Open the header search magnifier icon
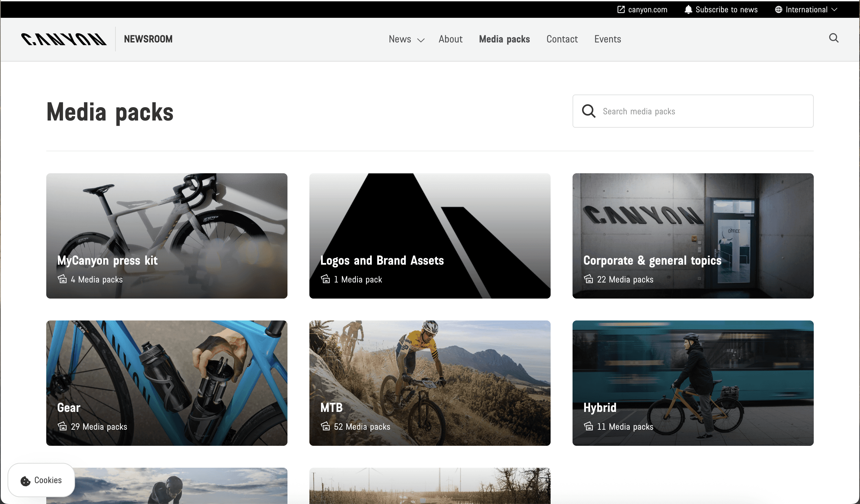 point(834,38)
